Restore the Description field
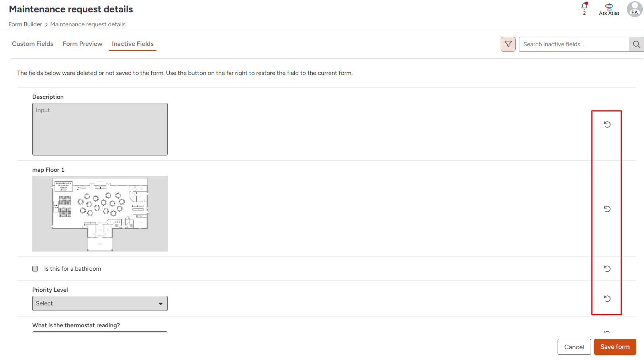Viewport: 644px width, 360px height. click(607, 124)
